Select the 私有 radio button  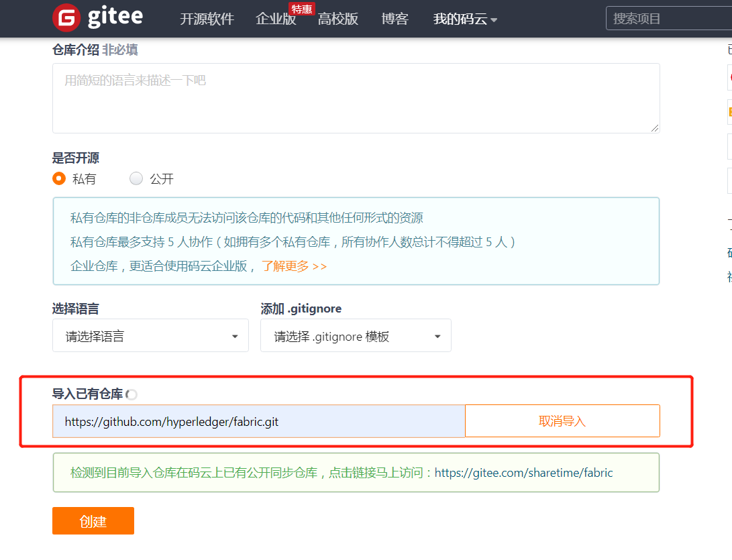point(59,179)
